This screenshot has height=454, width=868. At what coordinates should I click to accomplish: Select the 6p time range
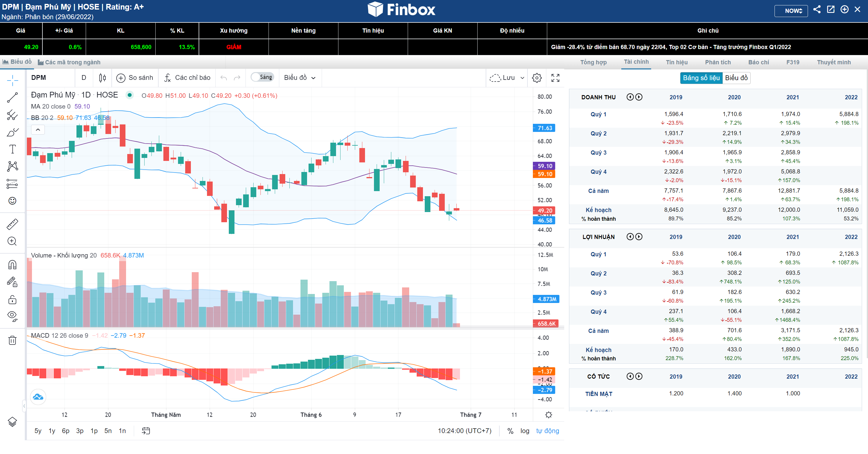click(66, 431)
